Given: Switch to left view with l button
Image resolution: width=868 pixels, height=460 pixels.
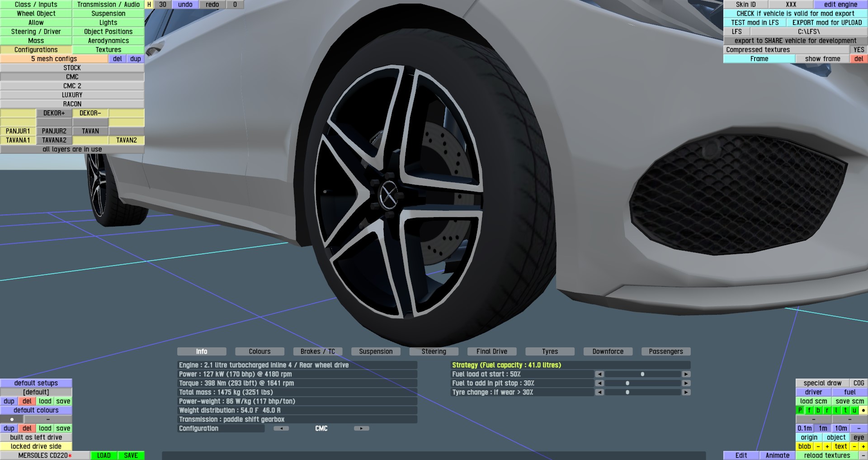Looking at the screenshot, I should [x=836, y=410].
